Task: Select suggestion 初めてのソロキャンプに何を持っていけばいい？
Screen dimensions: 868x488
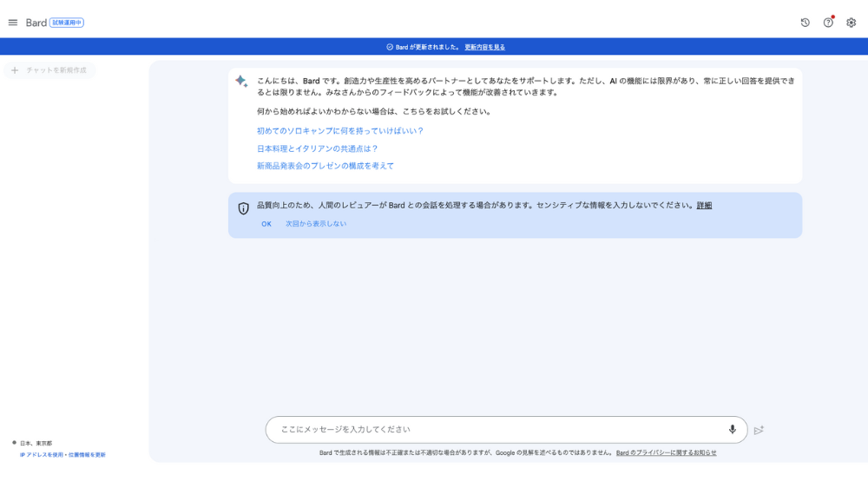Action: click(x=340, y=131)
